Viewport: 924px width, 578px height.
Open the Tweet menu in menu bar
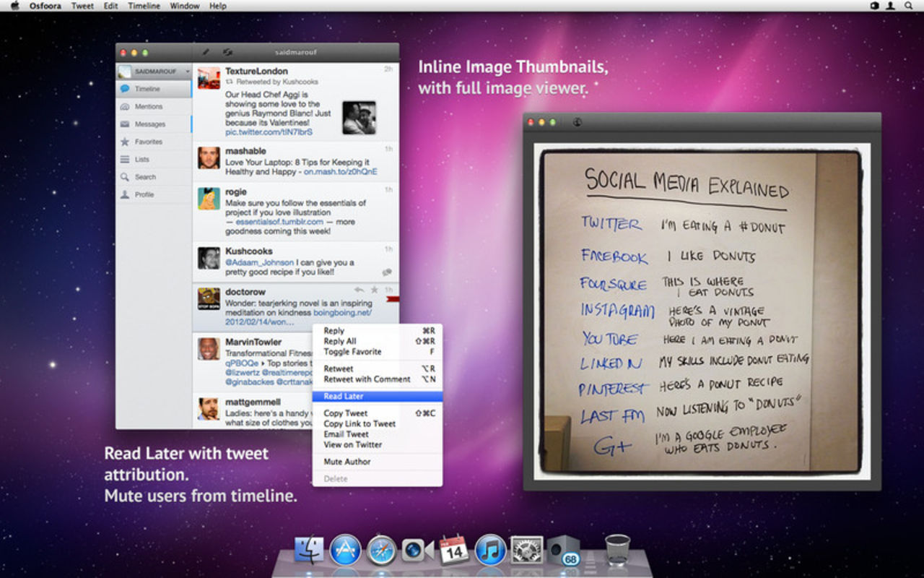pos(82,6)
